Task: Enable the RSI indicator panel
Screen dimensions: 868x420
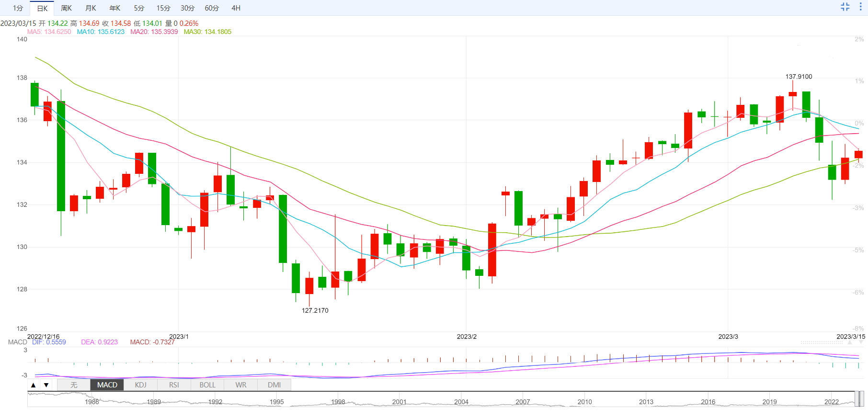Action: pyautogui.click(x=174, y=385)
